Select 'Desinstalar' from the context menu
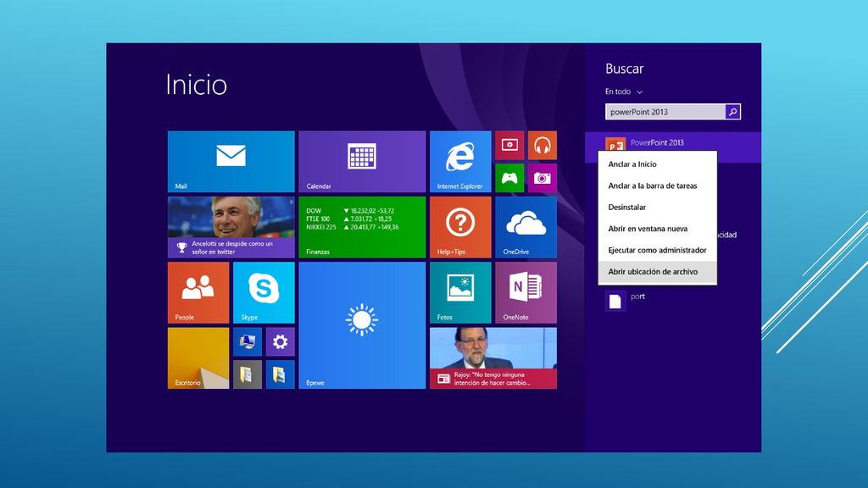This screenshot has width=868, height=488. click(658, 208)
